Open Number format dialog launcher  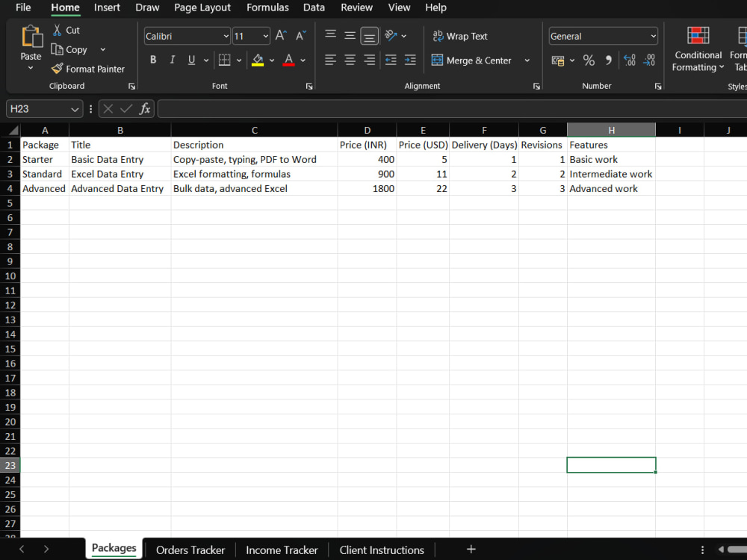point(658,86)
